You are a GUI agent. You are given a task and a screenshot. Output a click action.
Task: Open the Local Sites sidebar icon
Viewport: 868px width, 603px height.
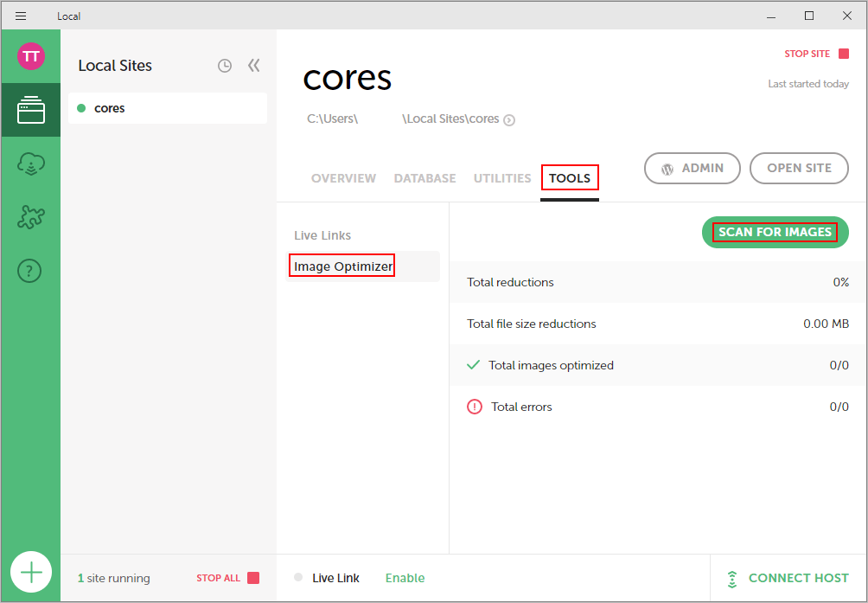[30, 110]
